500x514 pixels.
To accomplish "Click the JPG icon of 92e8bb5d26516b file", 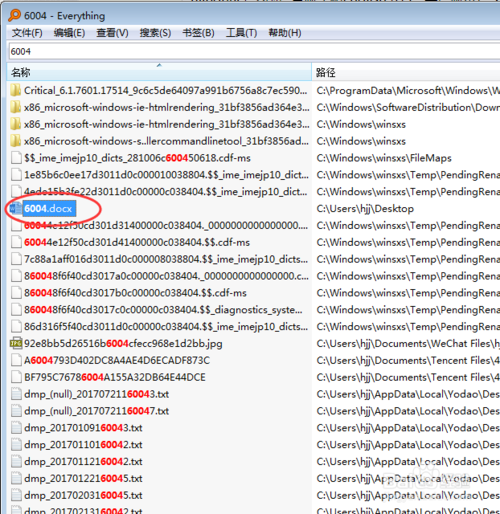I will 16,343.
